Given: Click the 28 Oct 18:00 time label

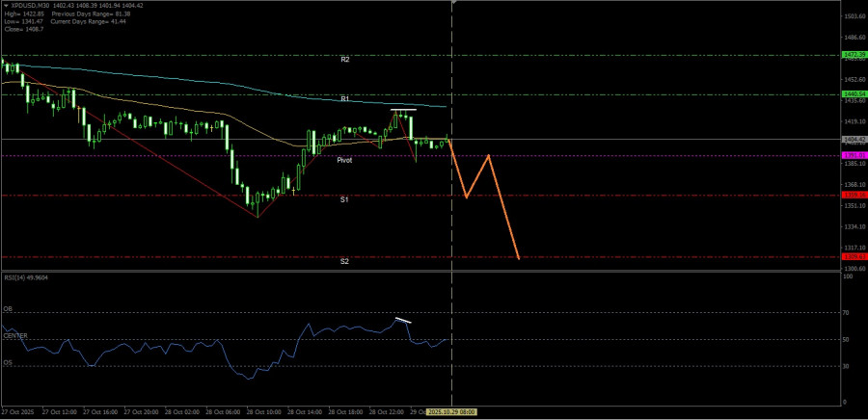Looking at the screenshot, I should click(345, 412).
